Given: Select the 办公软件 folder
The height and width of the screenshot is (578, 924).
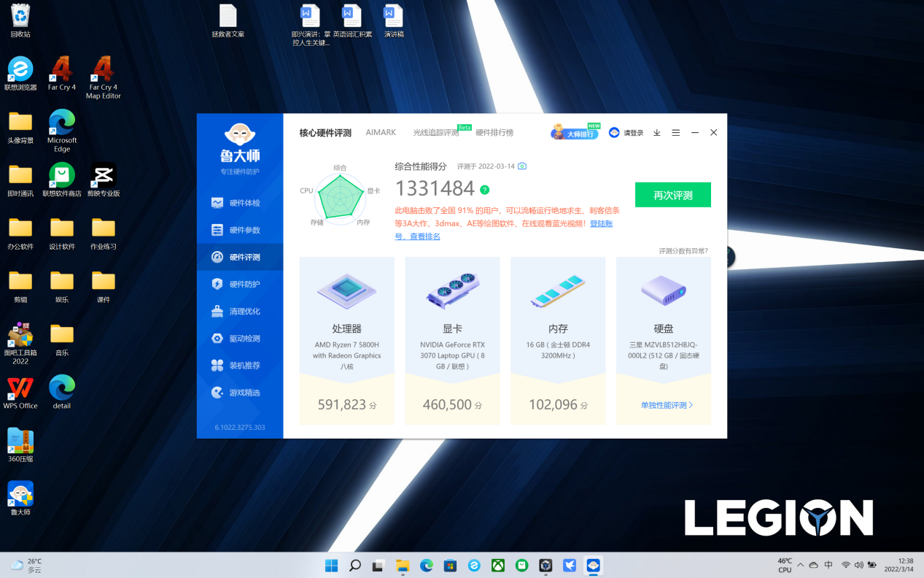Looking at the screenshot, I should (20, 233).
